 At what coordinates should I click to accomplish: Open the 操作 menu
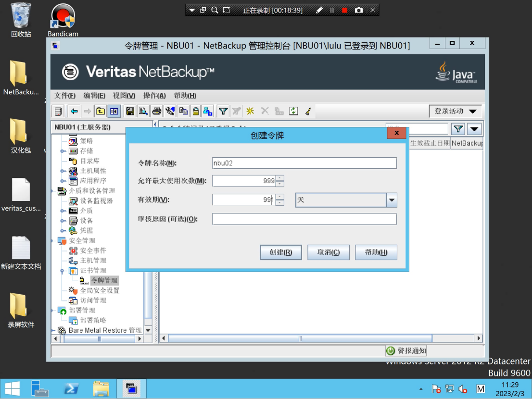coord(154,96)
